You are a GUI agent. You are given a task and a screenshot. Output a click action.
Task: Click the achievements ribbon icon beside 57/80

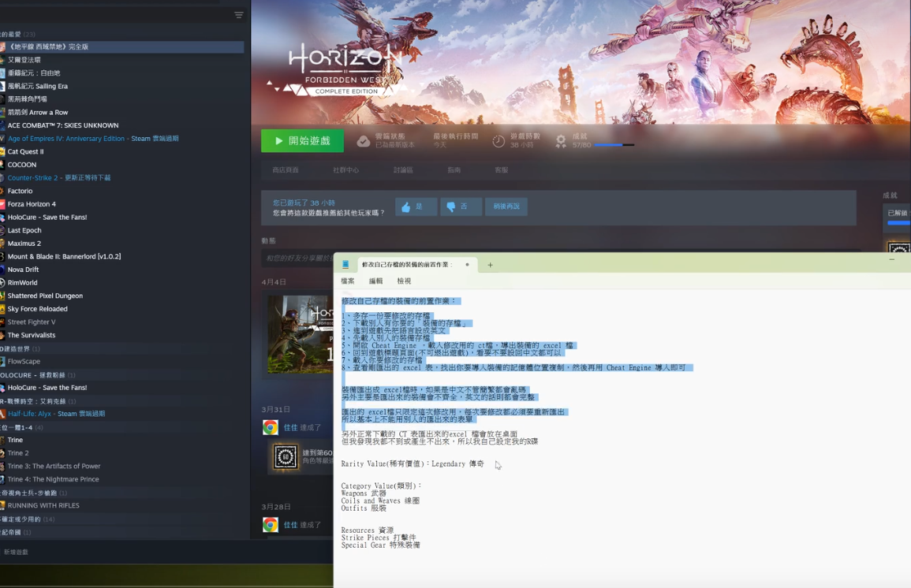tap(561, 141)
